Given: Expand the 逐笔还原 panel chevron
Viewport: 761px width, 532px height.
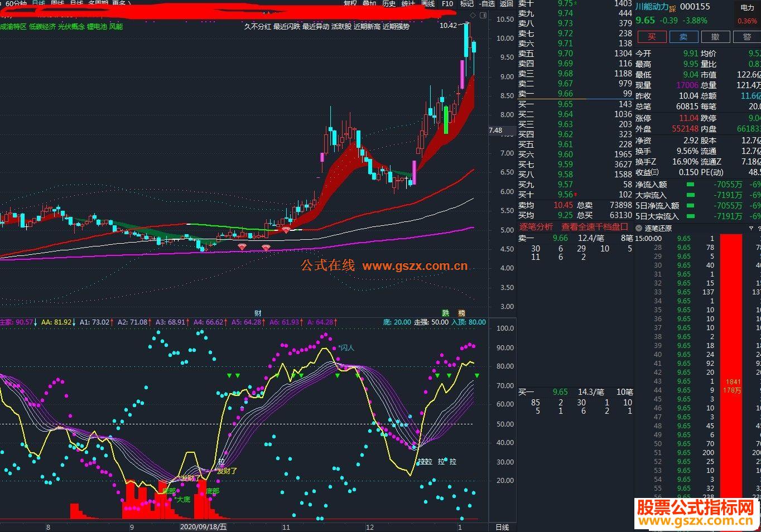Looking at the screenshot, I should [639, 228].
